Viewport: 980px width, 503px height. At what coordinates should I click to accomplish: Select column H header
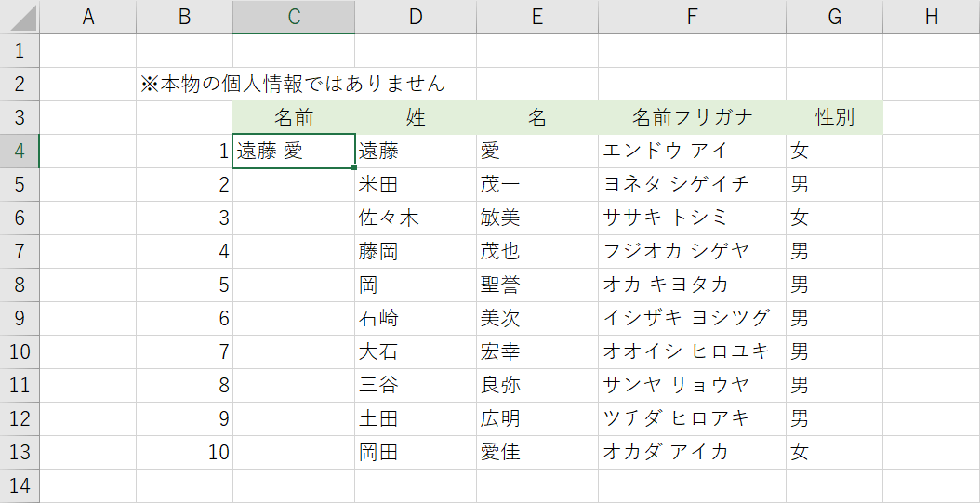932,17
